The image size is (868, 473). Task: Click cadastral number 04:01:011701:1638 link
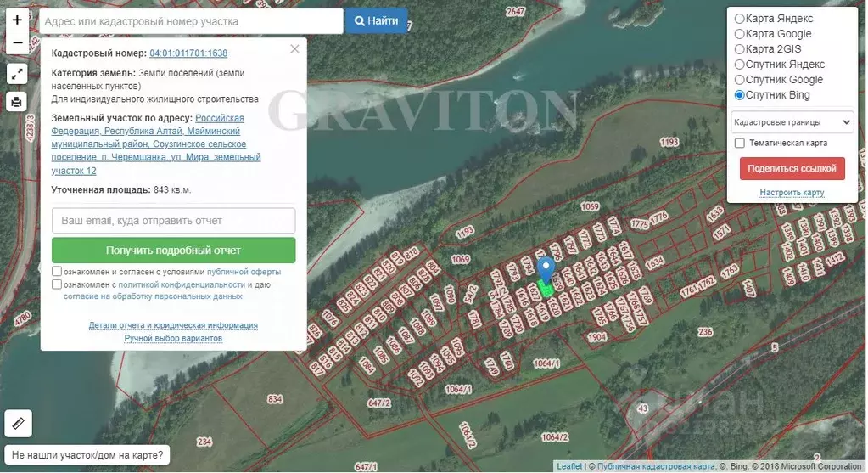[188, 53]
